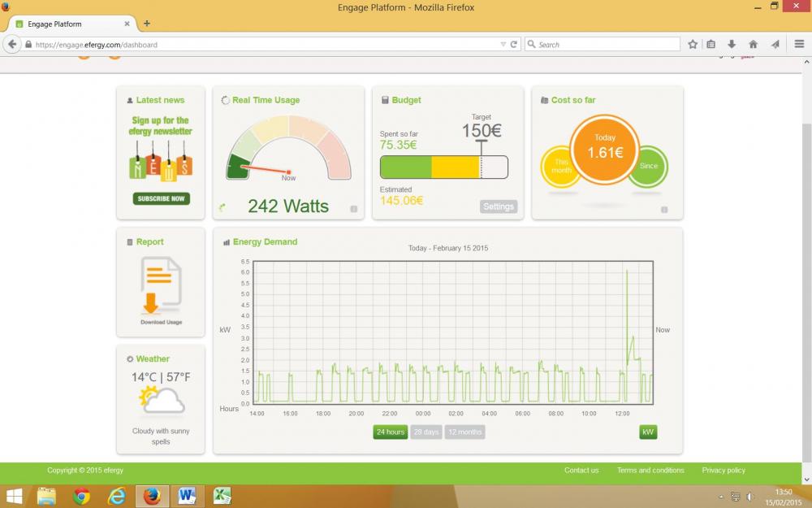Click the volume speaker tray icon

[749, 497]
